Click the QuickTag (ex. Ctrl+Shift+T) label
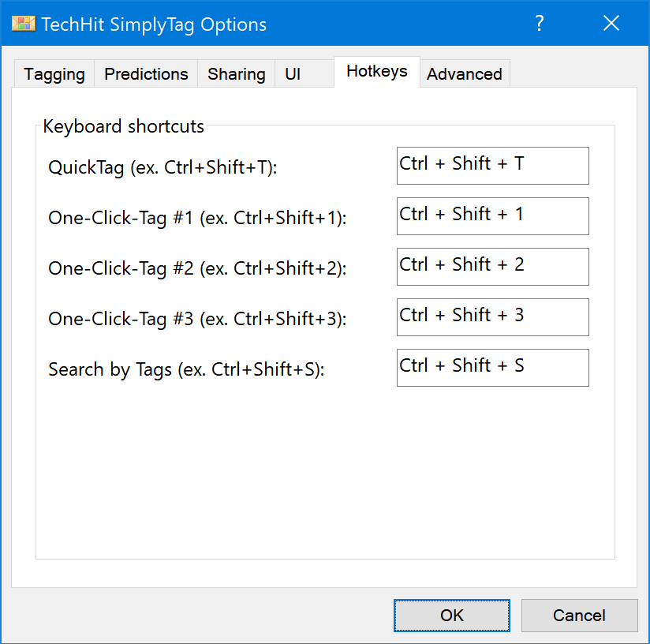 tap(162, 168)
